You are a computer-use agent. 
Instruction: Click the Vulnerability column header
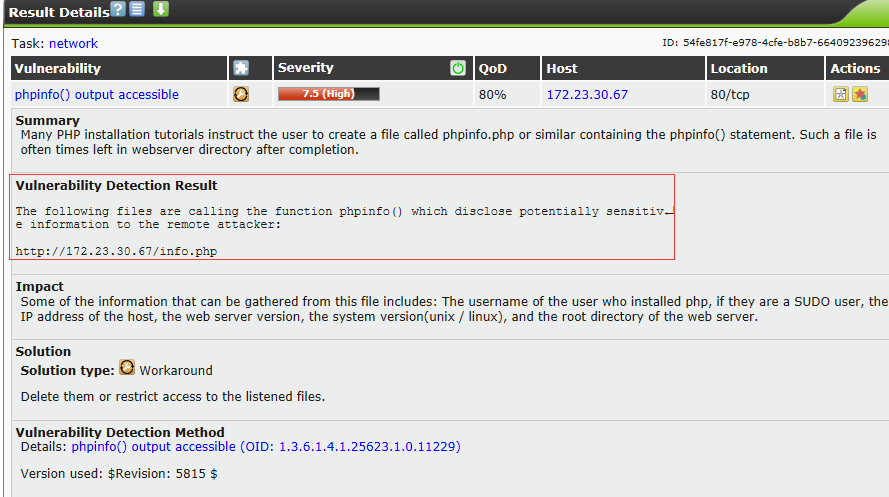point(58,68)
